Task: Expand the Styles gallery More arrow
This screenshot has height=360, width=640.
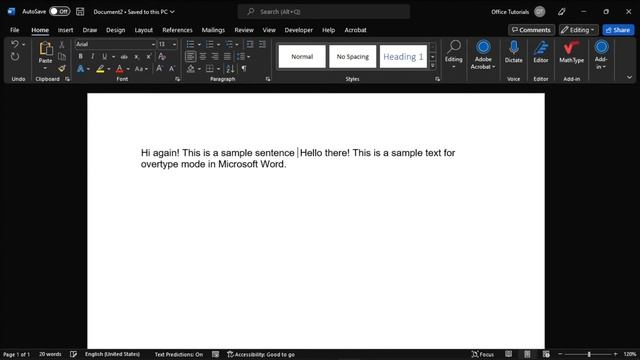Action: coord(433,66)
